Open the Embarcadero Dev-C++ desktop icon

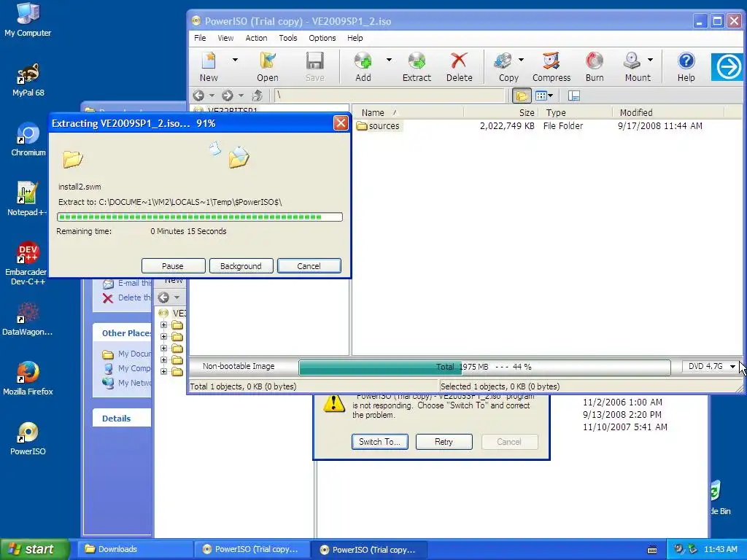[x=27, y=263]
